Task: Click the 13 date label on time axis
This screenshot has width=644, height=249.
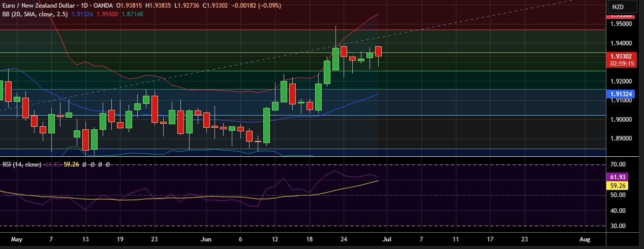Action: [x=85, y=238]
